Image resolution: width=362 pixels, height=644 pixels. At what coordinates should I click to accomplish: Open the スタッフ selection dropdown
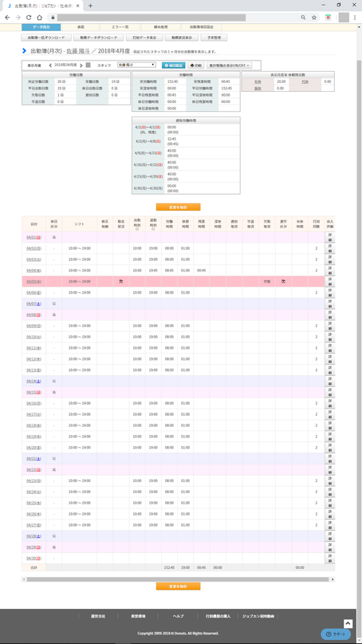(136, 65)
